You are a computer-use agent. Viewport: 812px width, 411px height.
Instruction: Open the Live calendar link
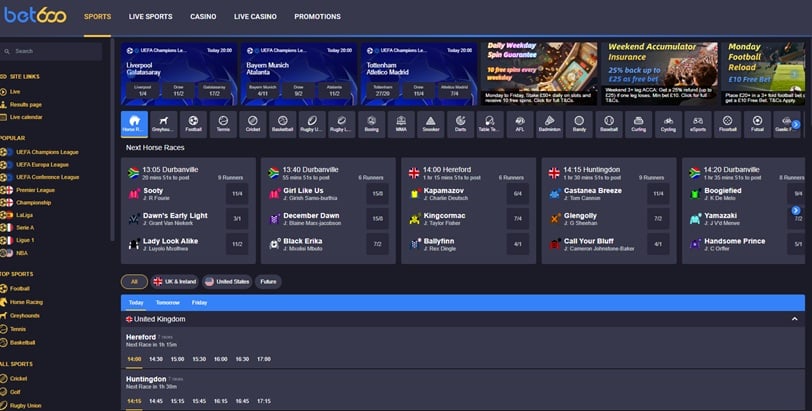(26, 117)
